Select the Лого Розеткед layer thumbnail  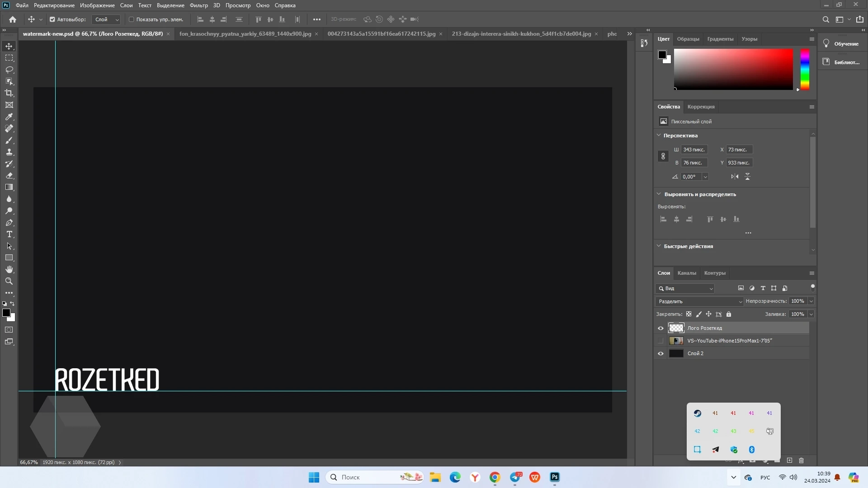(x=676, y=328)
